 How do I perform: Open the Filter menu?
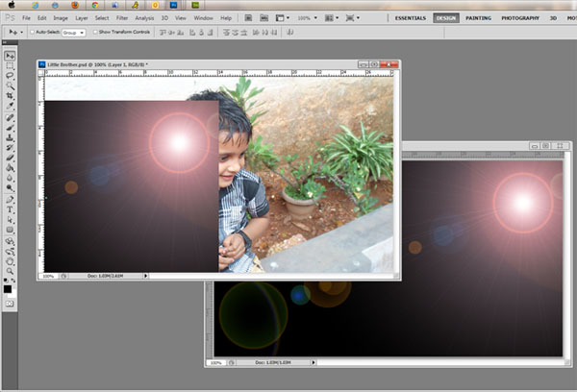pos(122,18)
